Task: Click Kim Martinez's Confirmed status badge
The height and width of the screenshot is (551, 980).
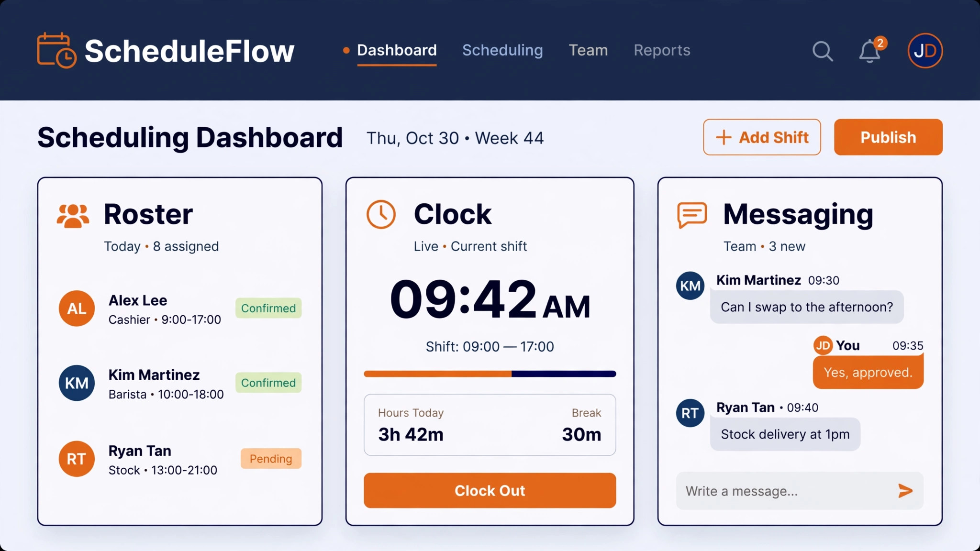Action: pos(268,383)
